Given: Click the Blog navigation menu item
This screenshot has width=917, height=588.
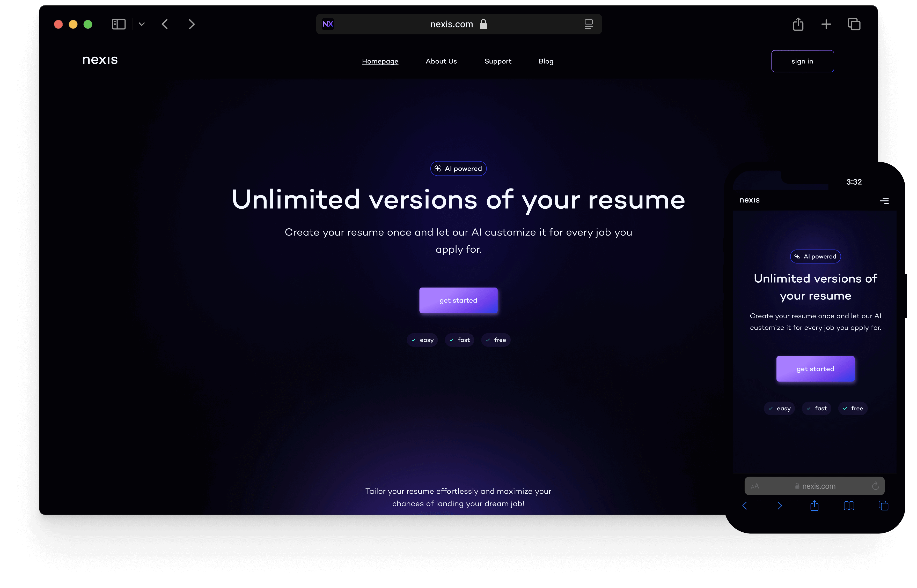Looking at the screenshot, I should point(546,61).
